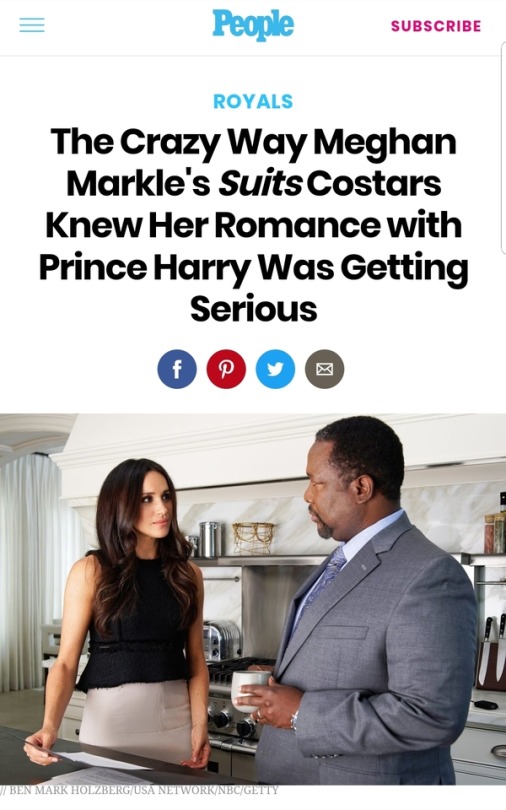506x810 pixels.
Task: Click the article headline about Meghan Markle
Action: point(253,225)
